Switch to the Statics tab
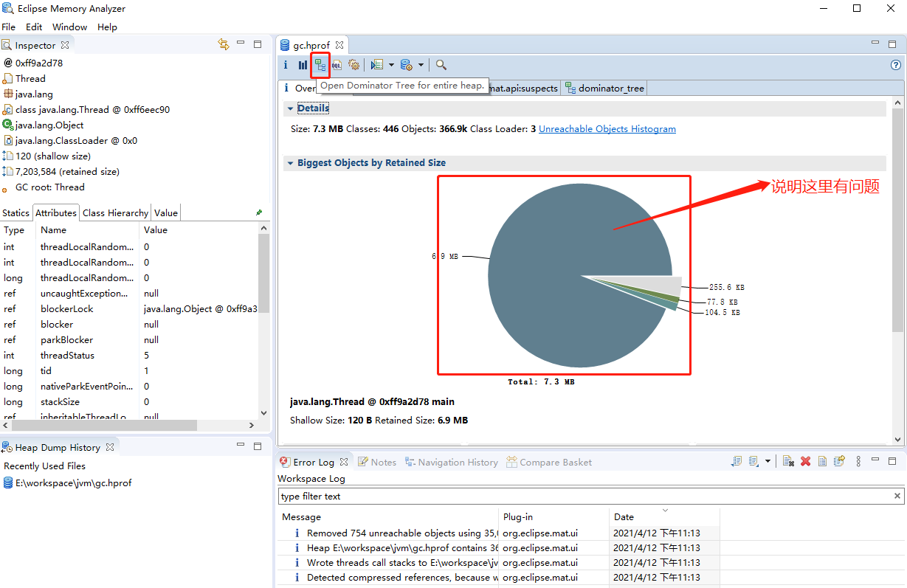The width and height of the screenshot is (907, 588). point(16,212)
